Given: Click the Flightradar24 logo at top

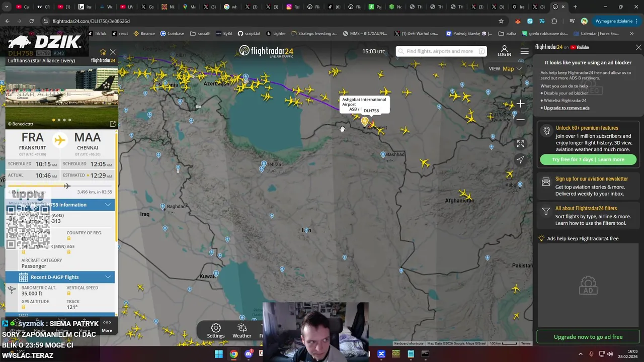Looking at the screenshot, I should (x=266, y=51).
